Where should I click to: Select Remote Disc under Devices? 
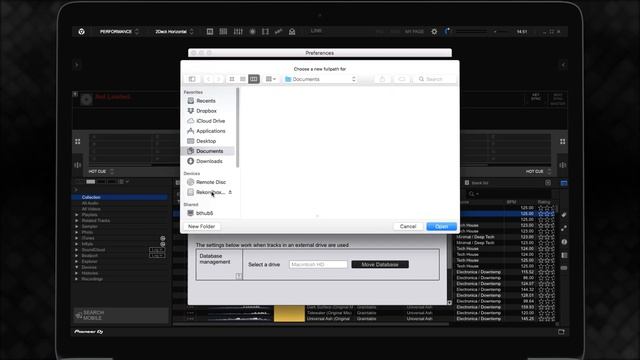209,182
